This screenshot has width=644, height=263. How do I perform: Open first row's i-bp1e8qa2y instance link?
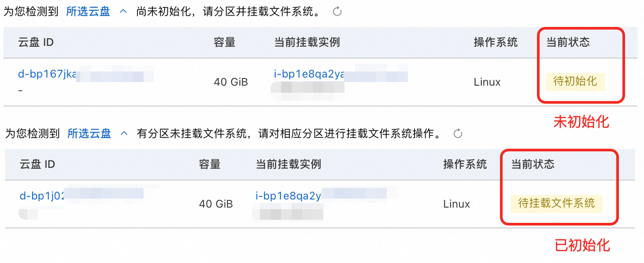[x=309, y=74]
